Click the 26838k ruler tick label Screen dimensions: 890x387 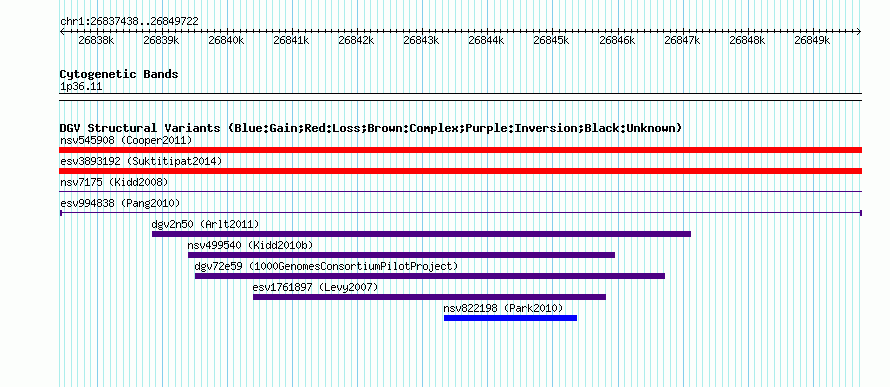[x=96, y=40]
